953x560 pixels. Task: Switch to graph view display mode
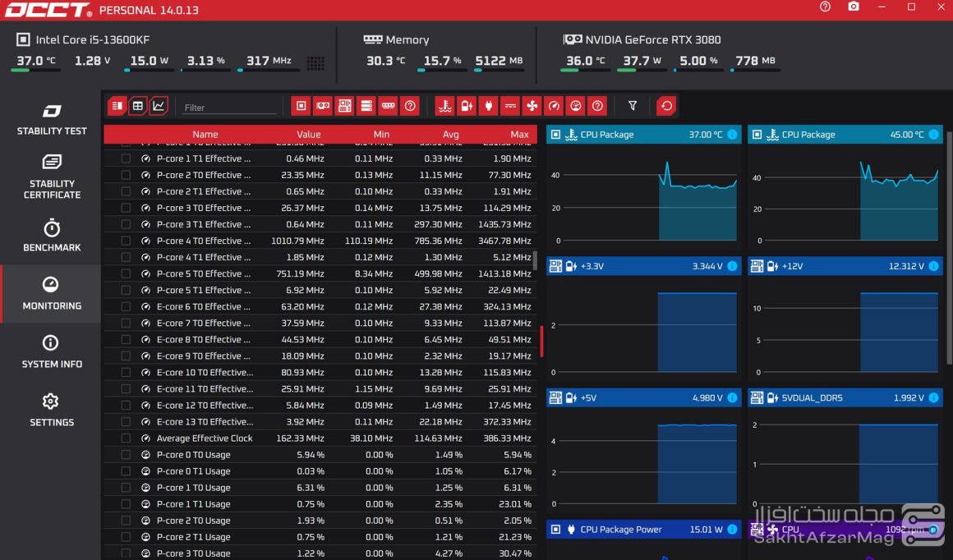coord(159,106)
